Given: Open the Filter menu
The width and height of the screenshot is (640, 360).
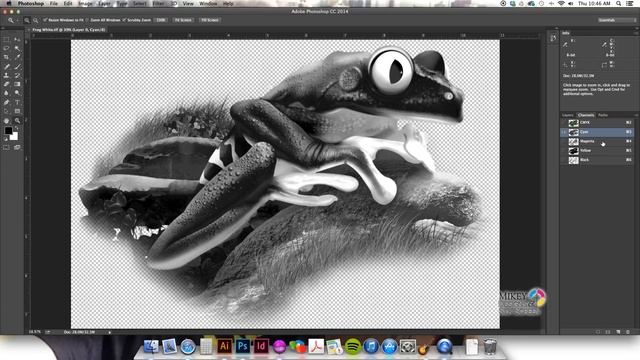Looking at the screenshot, I should click(158, 3).
